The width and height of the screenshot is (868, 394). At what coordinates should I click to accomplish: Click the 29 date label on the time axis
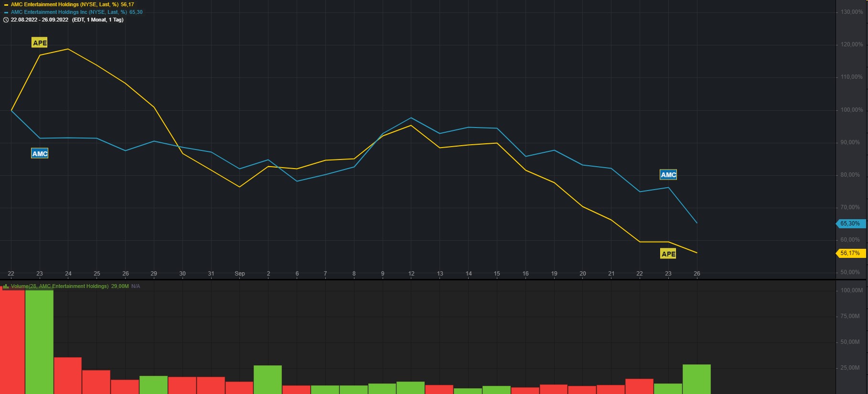(x=154, y=274)
